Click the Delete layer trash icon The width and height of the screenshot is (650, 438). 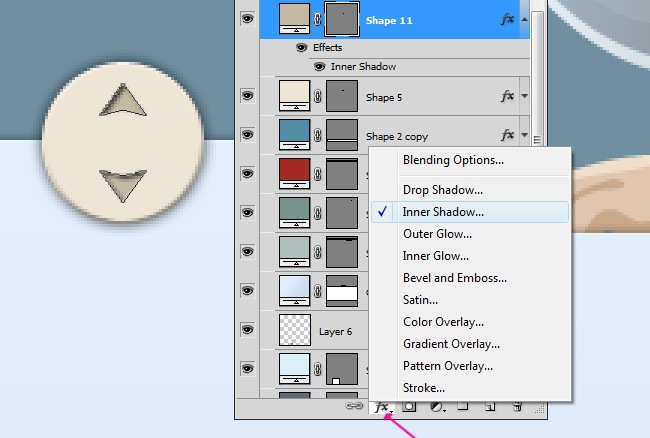point(517,407)
